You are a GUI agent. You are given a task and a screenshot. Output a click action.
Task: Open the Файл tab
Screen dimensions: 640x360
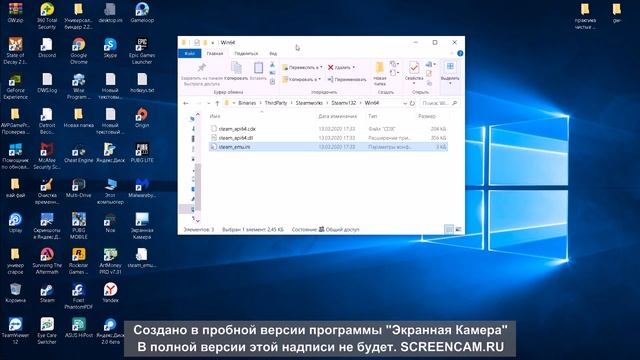click(189, 53)
